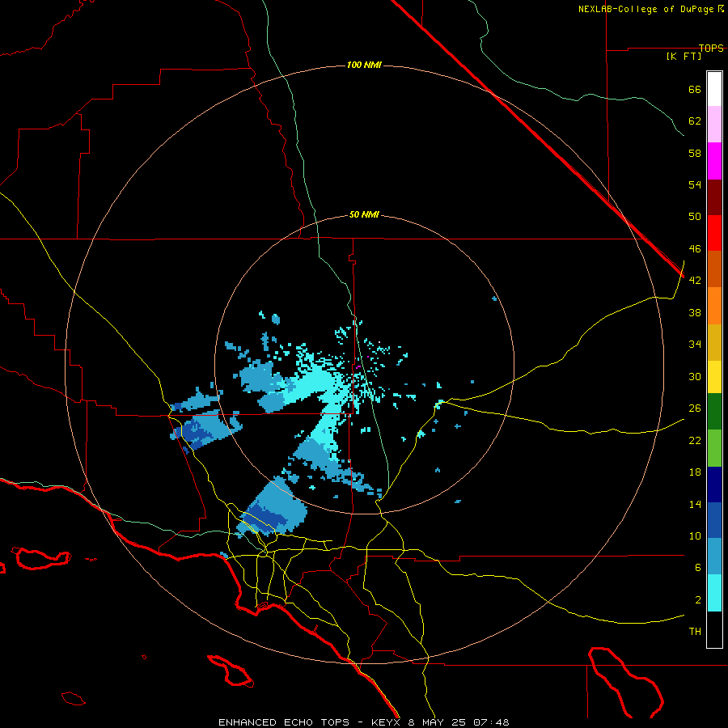Screen dimensions: 728x728
Task: Click the "[K FT]" units label
Action: (x=684, y=56)
